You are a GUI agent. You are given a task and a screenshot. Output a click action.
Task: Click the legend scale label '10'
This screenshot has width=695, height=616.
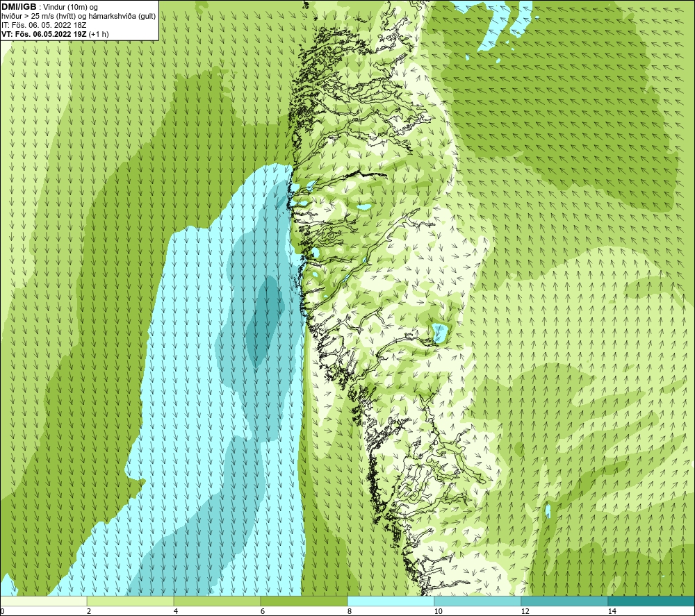point(438,611)
